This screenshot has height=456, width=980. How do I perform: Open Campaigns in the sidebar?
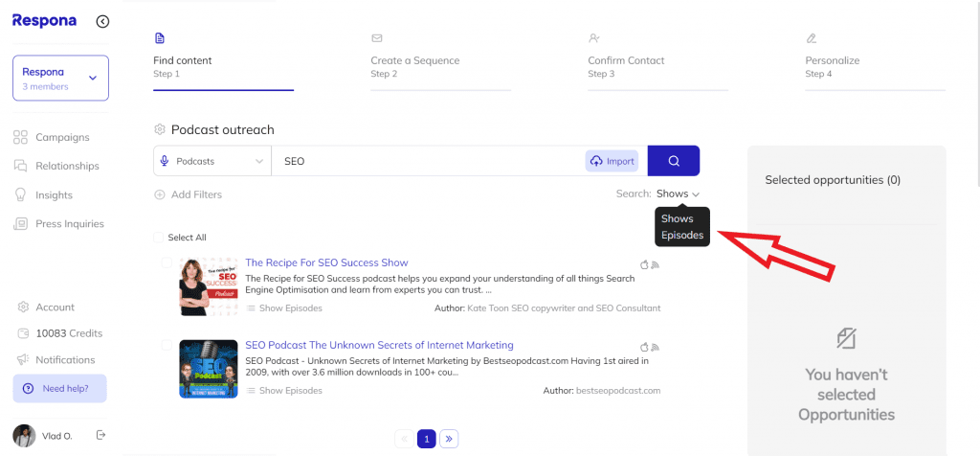(62, 137)
